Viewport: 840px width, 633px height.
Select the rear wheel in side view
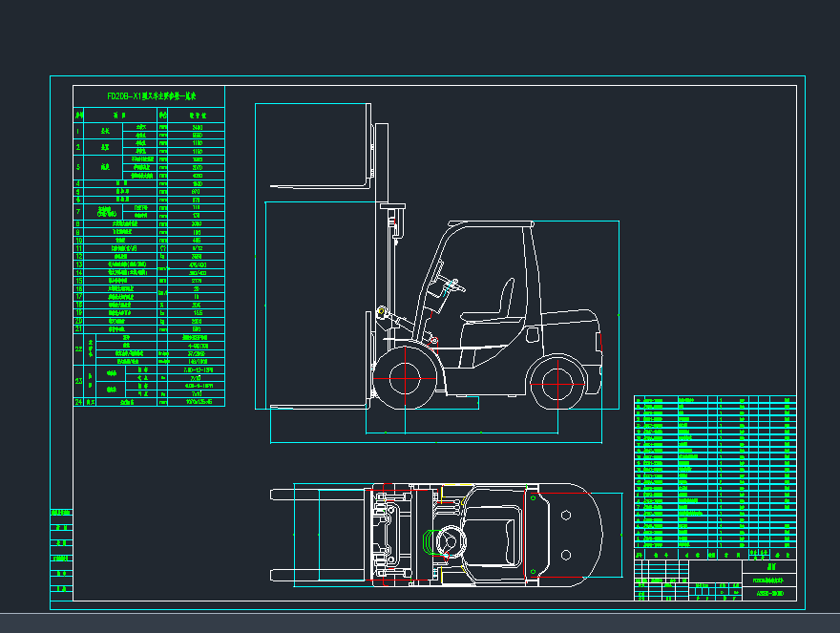coord(556,382)
